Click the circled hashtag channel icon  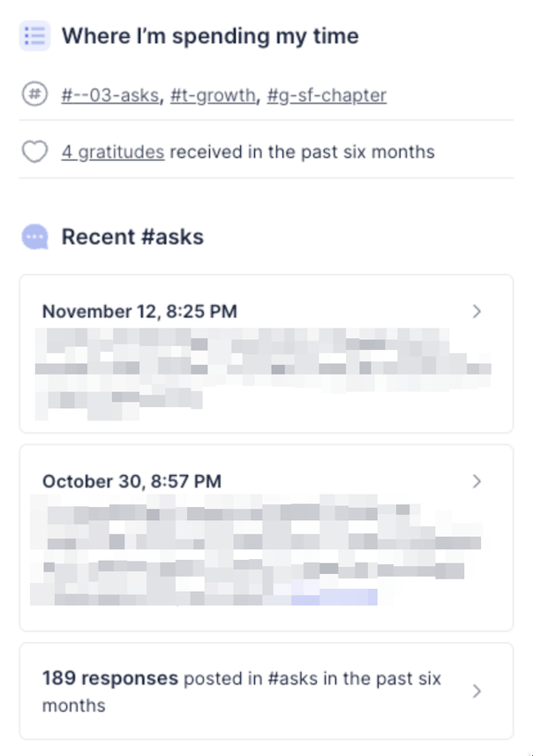pos(34,94)
